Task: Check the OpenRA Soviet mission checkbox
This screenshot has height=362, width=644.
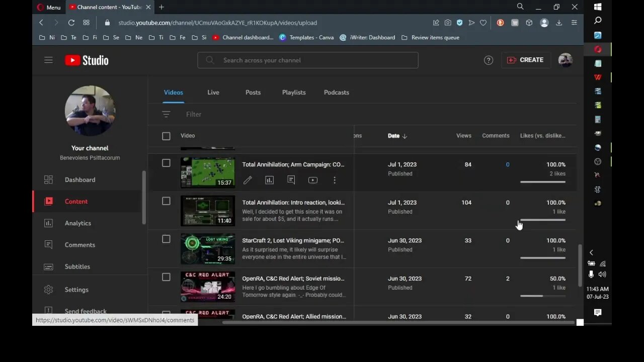Action: (166, 277)
